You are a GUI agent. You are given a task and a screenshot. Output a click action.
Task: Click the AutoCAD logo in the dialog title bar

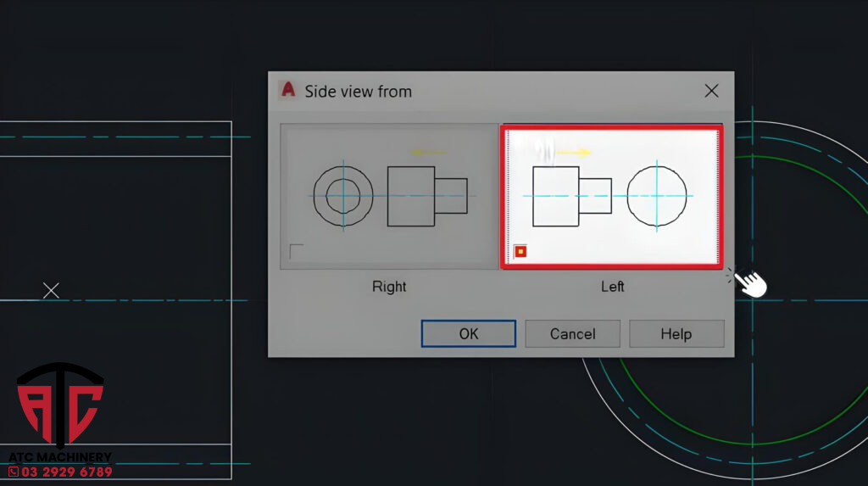pyautogui.click(x=288, y=91)
